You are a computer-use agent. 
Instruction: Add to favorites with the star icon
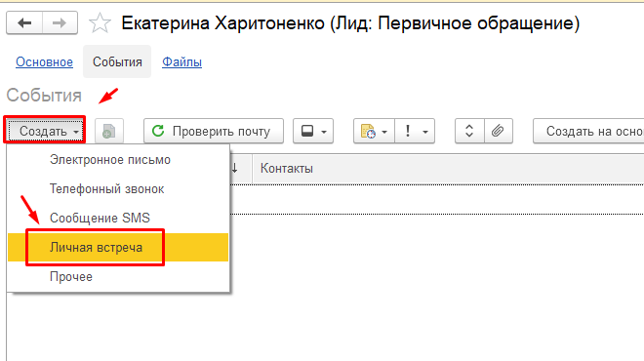[100, 23]
